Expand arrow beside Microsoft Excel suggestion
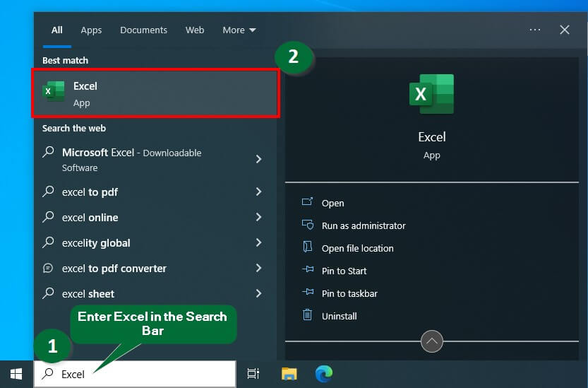 (x=259, y=159)
